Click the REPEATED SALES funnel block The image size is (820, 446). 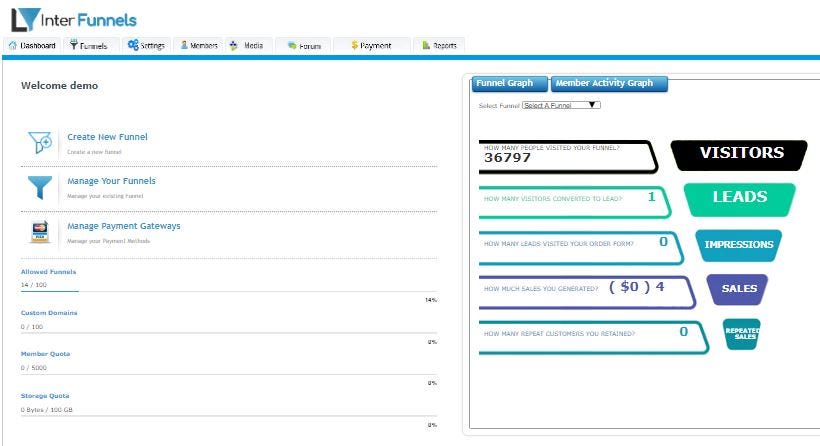pos(742,334)
